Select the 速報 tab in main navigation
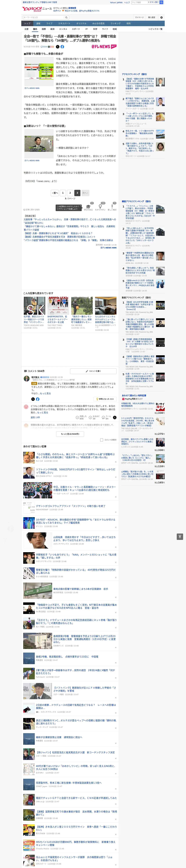186x868 pixels. point(38,24)
